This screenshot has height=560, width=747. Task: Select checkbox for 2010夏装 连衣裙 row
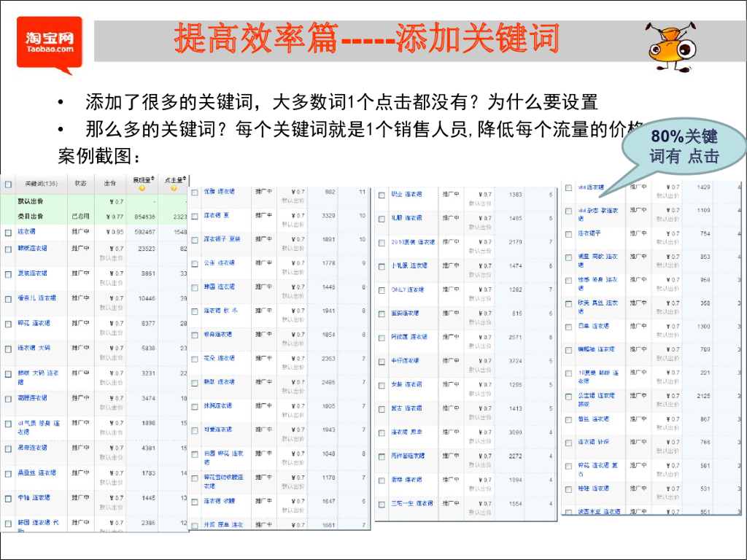coord(382,242)
